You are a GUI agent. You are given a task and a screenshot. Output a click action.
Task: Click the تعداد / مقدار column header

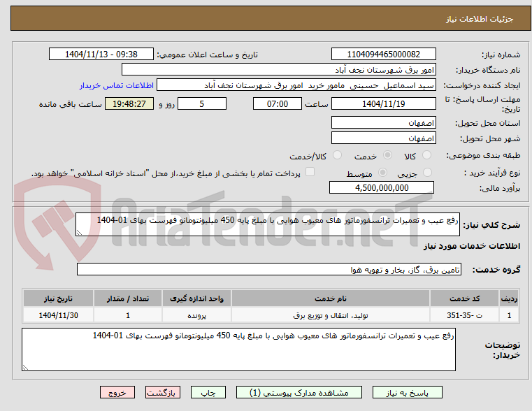pyautogui.click(x=127, y=298)
